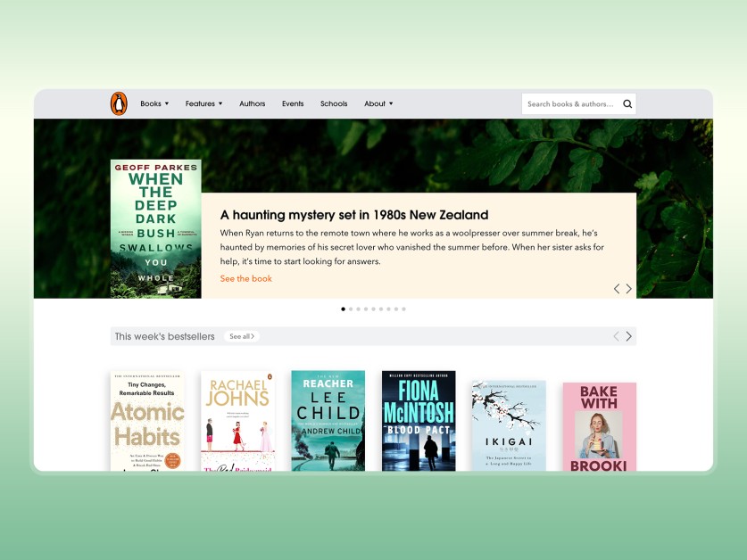Select the ninth carousel dot indicator

point(403,309)
